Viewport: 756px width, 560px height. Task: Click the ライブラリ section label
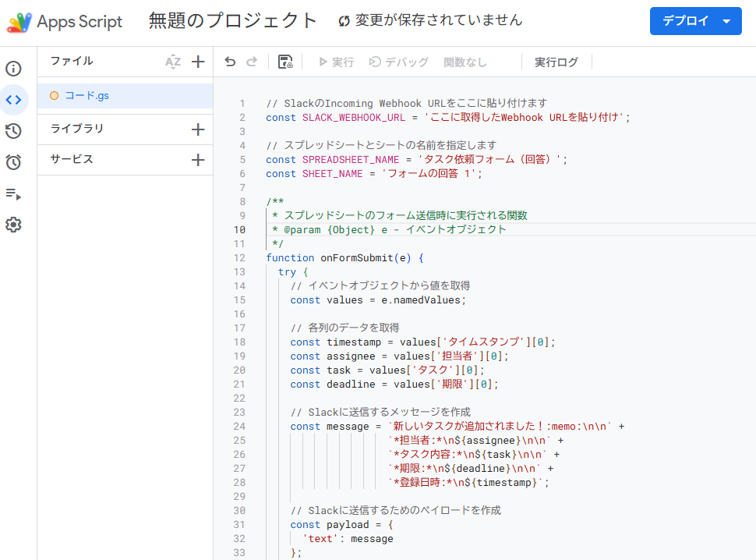77,129
